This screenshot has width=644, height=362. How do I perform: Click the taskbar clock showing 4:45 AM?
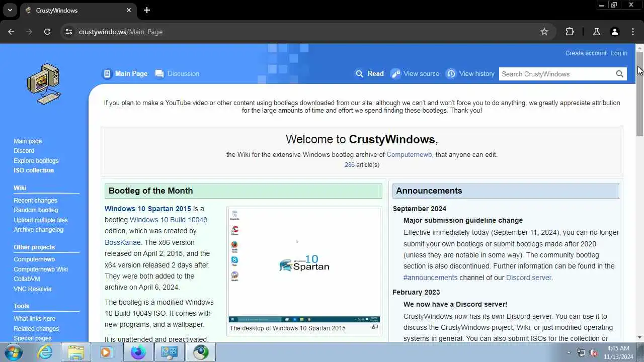tap(618, 352)
